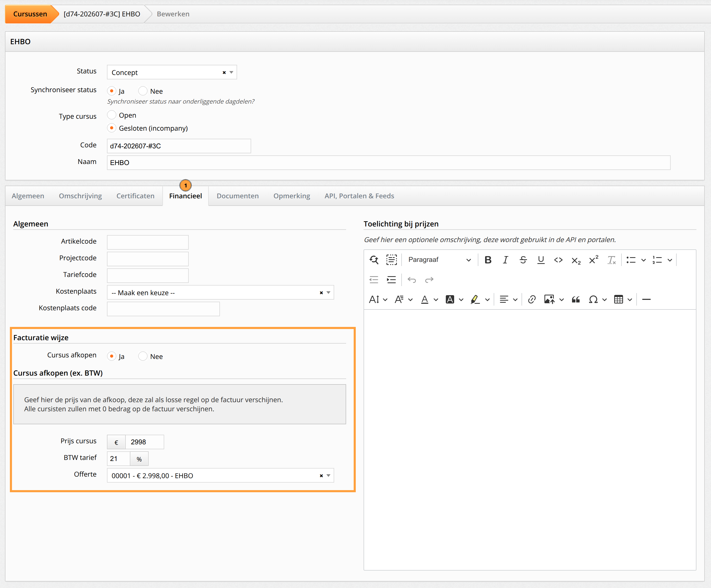The image size is (711, 588).
Task: Focus the Artikelcode input field
Action: (x=148, y=242)
